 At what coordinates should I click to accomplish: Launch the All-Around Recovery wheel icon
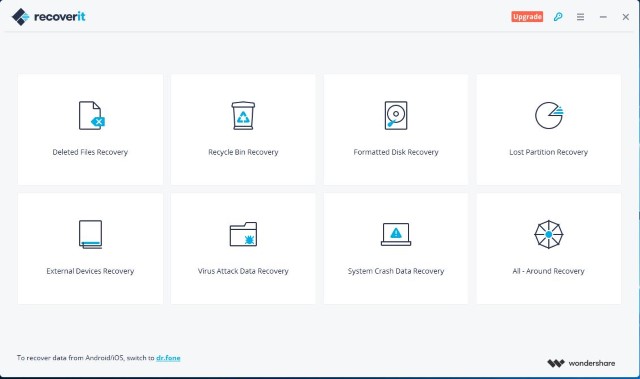point(549,235)
